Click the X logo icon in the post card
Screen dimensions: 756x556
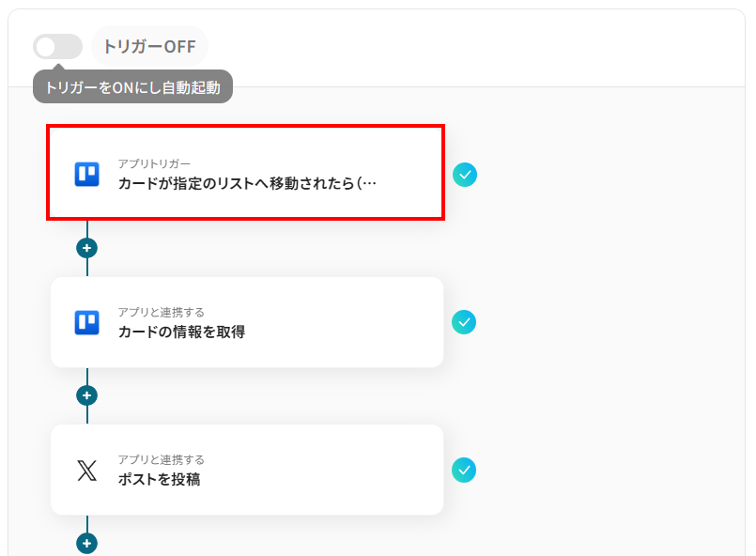click(x=86, y=471)
